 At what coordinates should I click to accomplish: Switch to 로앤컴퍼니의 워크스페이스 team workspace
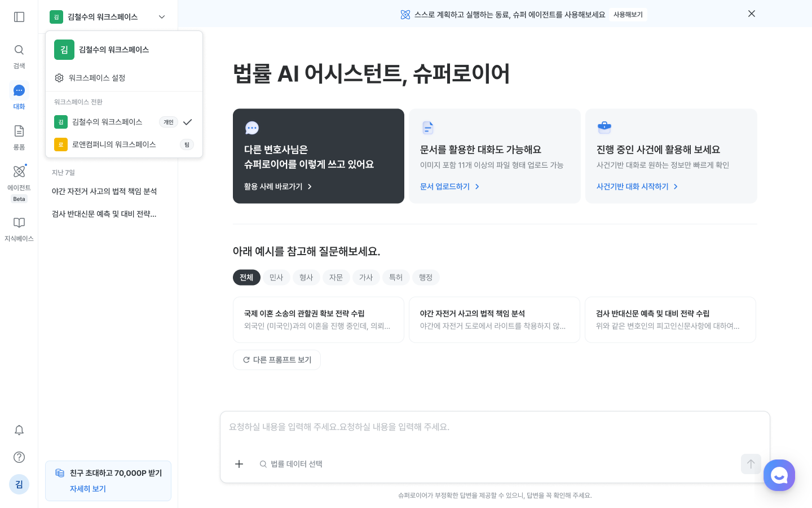coord(123,144)
